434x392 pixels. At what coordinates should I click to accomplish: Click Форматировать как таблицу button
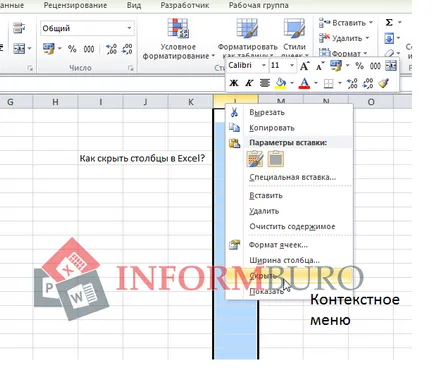point(248,38)
